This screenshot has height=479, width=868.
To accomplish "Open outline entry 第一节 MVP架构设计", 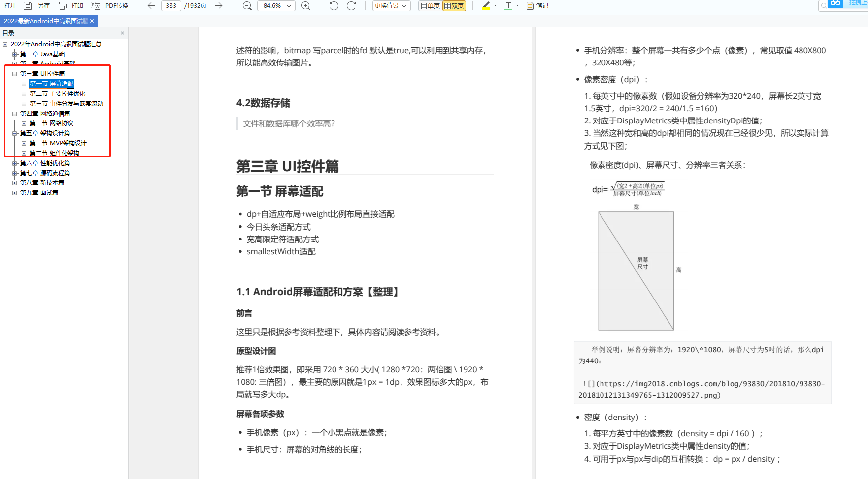I will coord(58,143).
